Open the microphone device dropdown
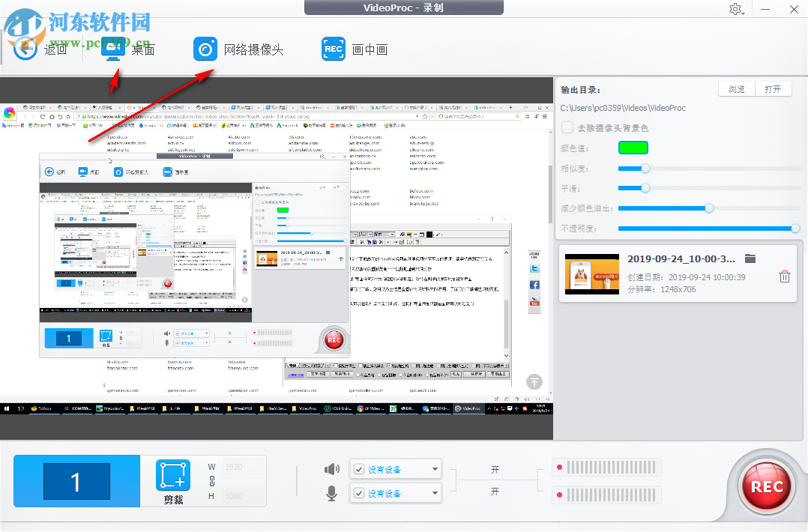The width and height of the screenshot is (808, 532). coord(435,493)
